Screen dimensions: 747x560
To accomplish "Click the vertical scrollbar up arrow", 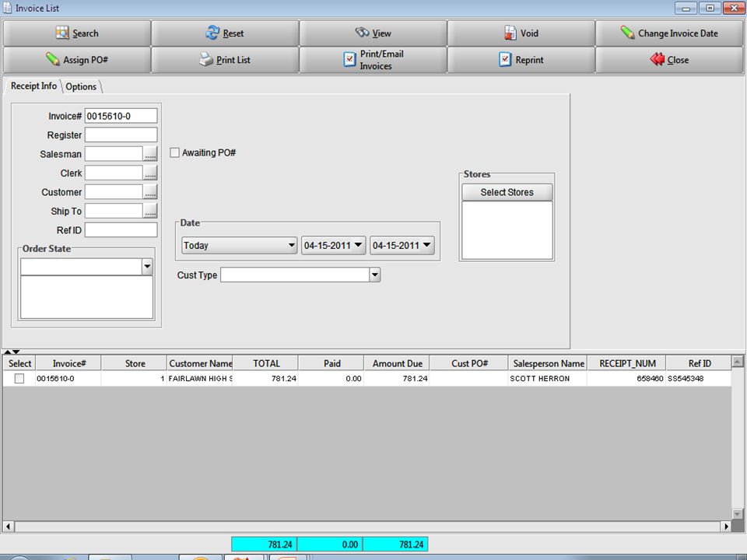I will [738, 362].
